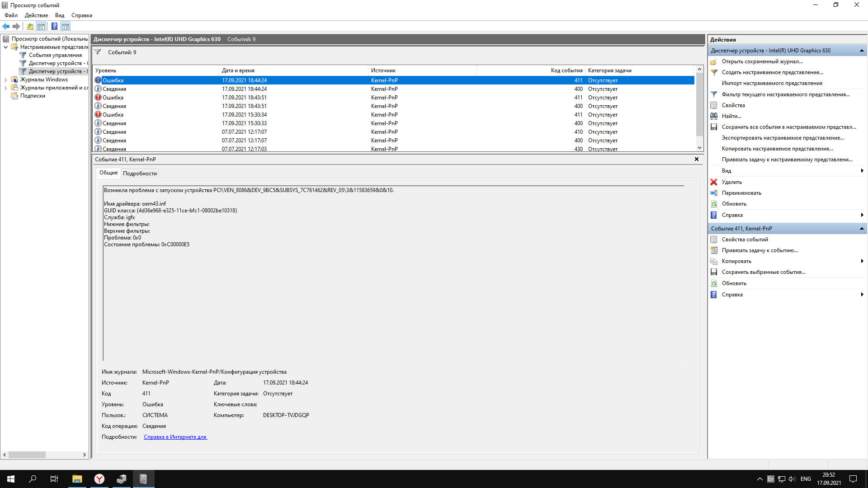Click the filter funnel icon above the events list
The height and width of the screenshot is (488, 868).
[x=98, y=52]
